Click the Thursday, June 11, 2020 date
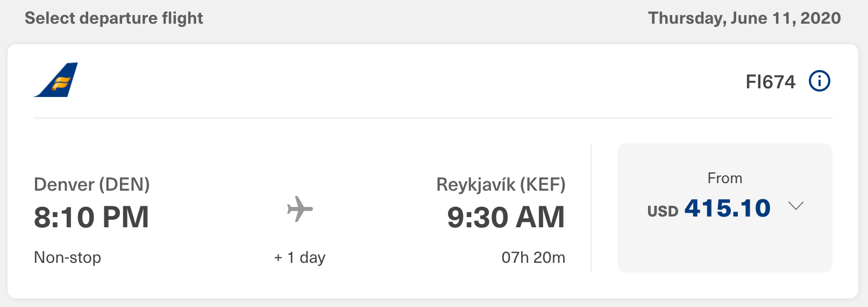Screen dimensions: 868x307 (744, 18)
